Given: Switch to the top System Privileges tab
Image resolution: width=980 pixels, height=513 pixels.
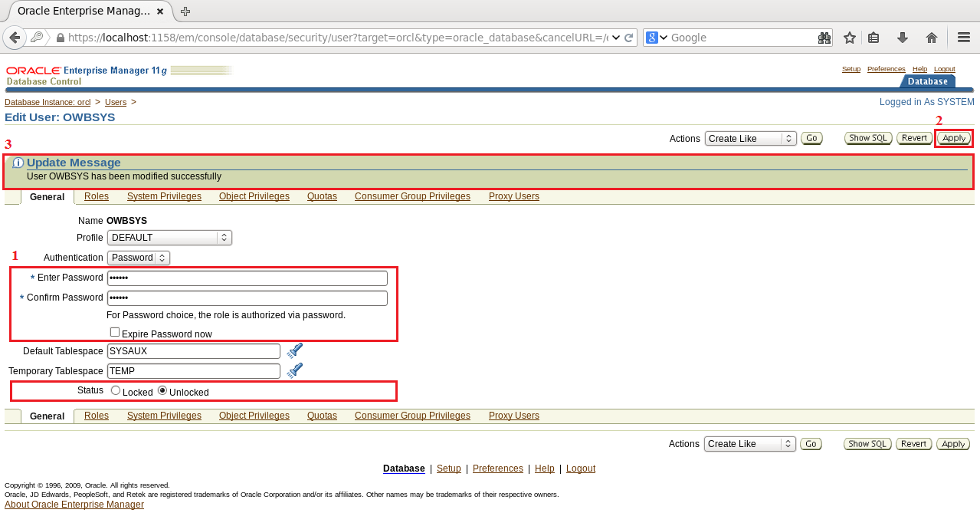Looking at the screenshot, I should (x=164, y=196).
